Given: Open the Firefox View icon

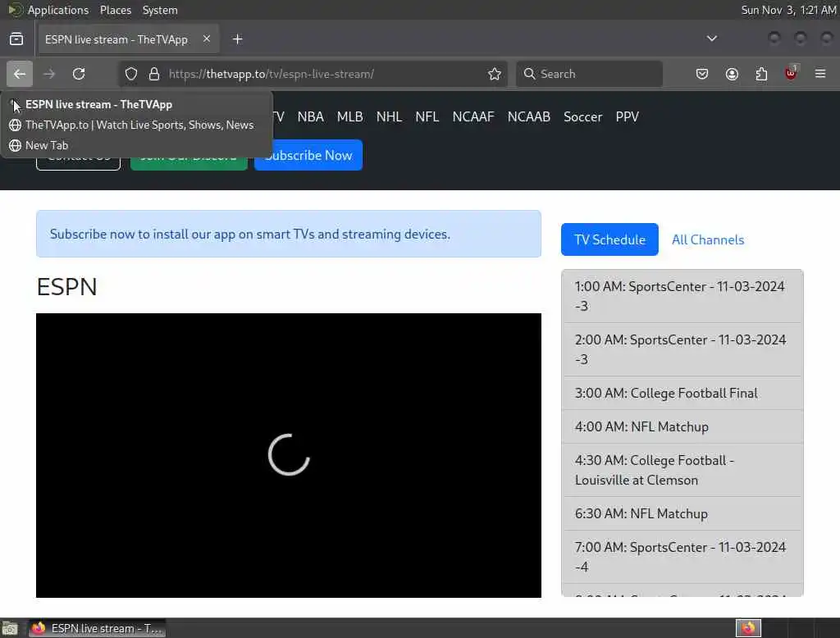Looking at the screenshot, I should click(16, 39).
